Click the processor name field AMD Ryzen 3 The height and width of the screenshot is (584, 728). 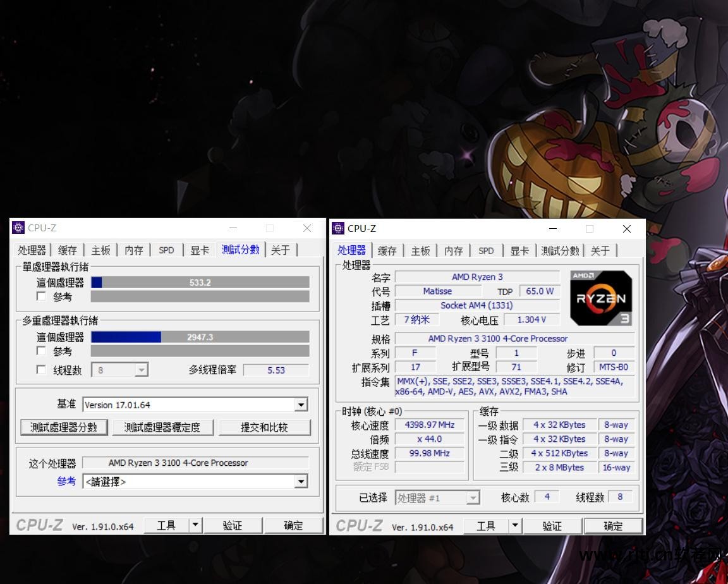pyautogui.click(x=477, y=277)
